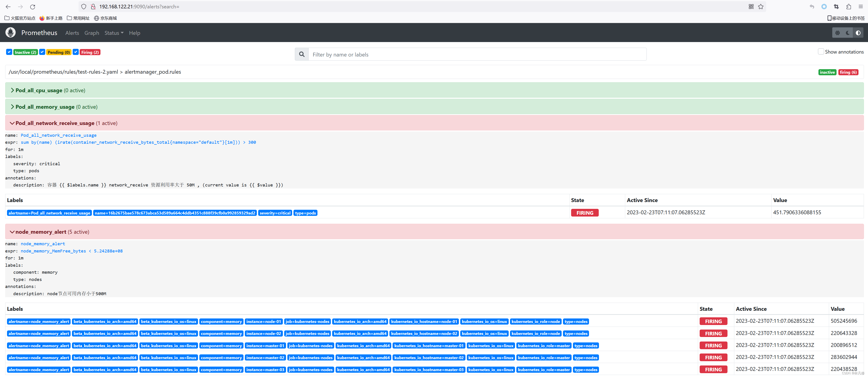This screenshot has width=868, height=377.
Task: Click the FIRING state for node-02 row
Action: pos(713,333)
